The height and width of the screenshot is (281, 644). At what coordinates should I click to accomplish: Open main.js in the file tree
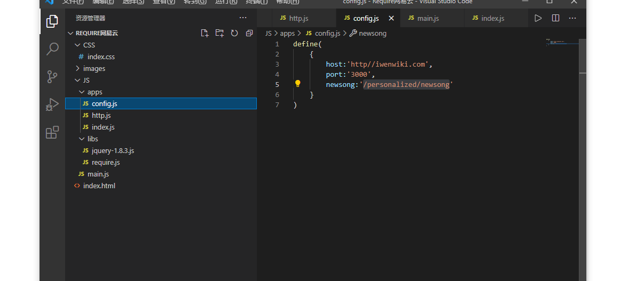[161, 174]
